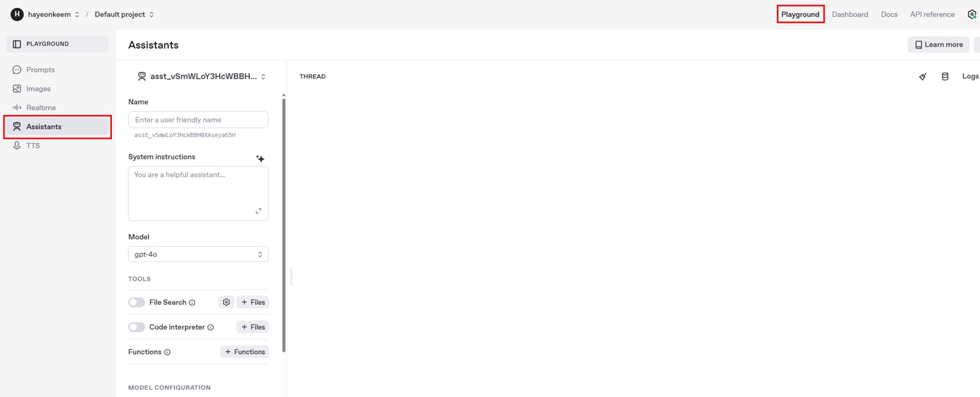Click the panel resize handle beside THREAD
Screen dimensions: 980x397
coord(291,278)
